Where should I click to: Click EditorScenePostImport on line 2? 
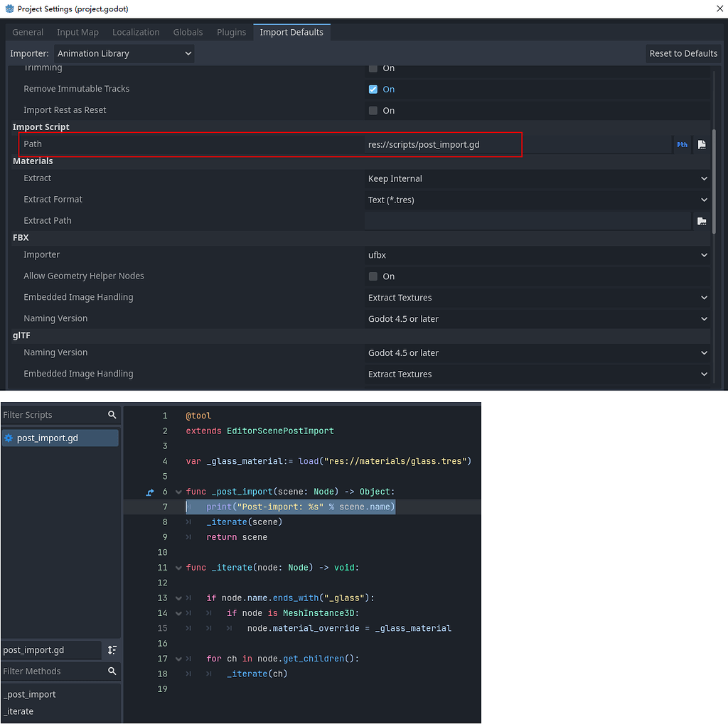point(280,431)
